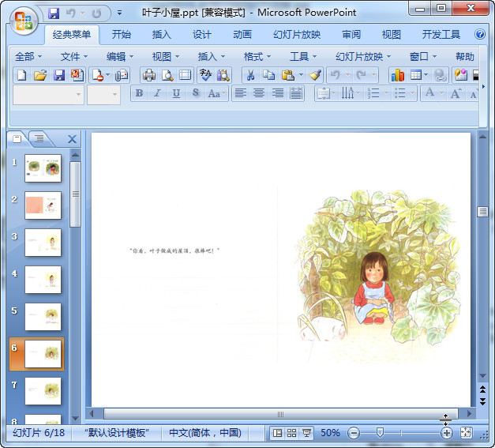The width and height of the screenshot is (495, 448).
Task: Toggle text Shadow formatting
Action: [196, 93]
